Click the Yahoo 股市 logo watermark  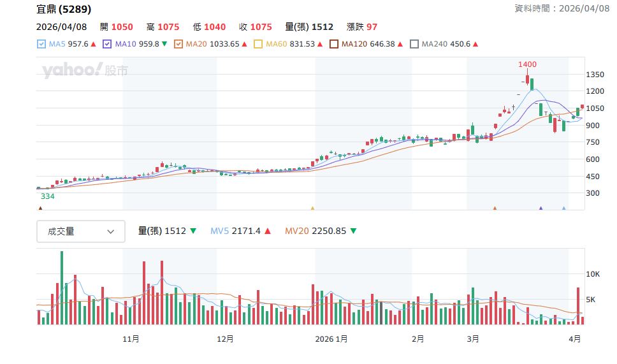tap(85, 70)
